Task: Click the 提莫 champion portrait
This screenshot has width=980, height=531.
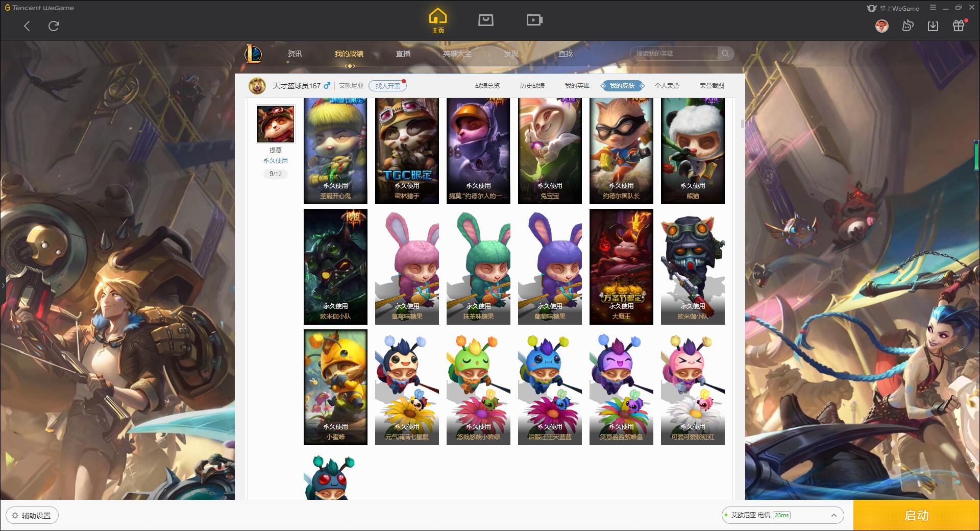Action: tap(276, 124)
